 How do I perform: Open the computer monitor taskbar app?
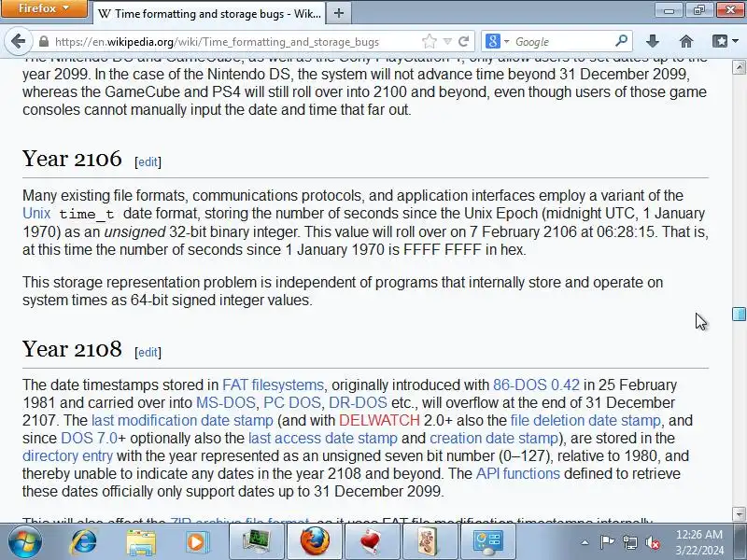256,542
